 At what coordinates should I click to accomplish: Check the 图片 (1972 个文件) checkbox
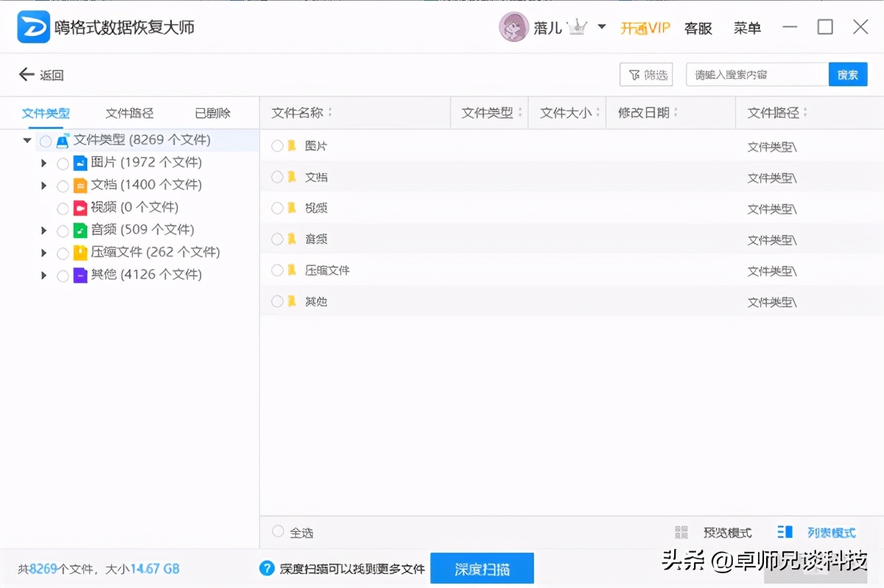point(63,163)
